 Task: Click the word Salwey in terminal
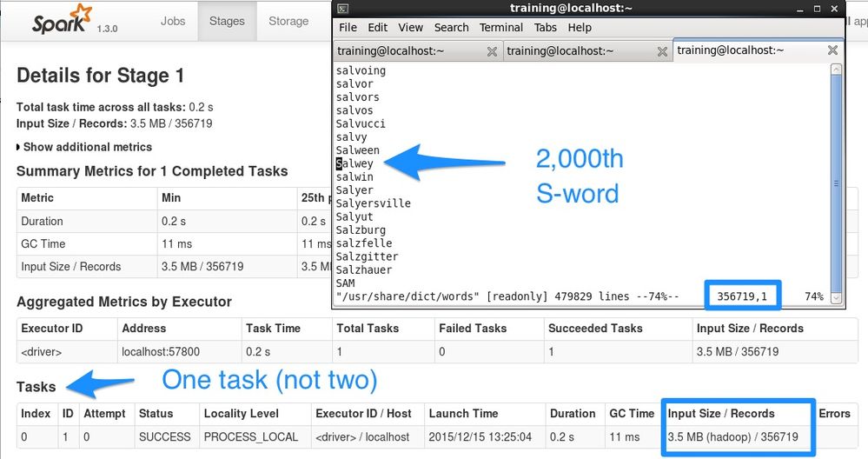click(x=354, y=164)
